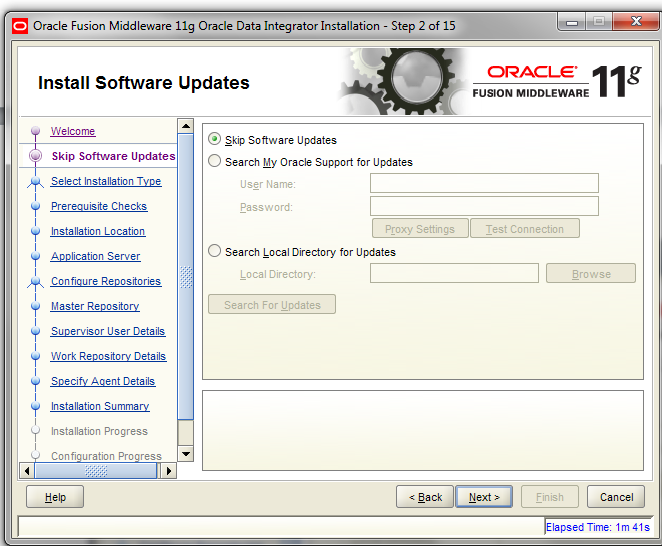Jump to Master Repository step
Image resolution: width=662 pixels, height=546 pixels.
[95, 306]
